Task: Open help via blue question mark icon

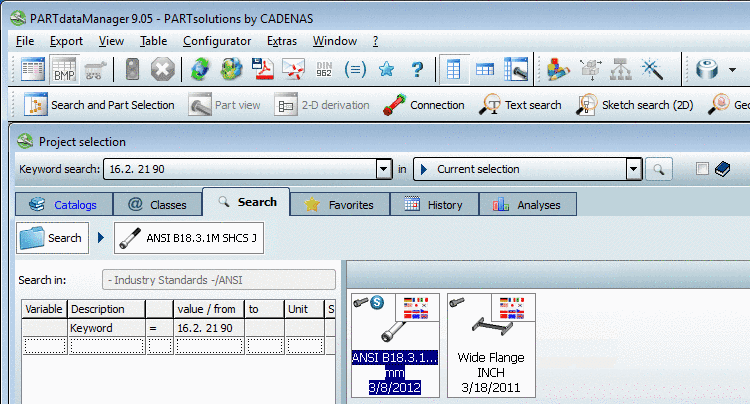Action: [417, 70]
